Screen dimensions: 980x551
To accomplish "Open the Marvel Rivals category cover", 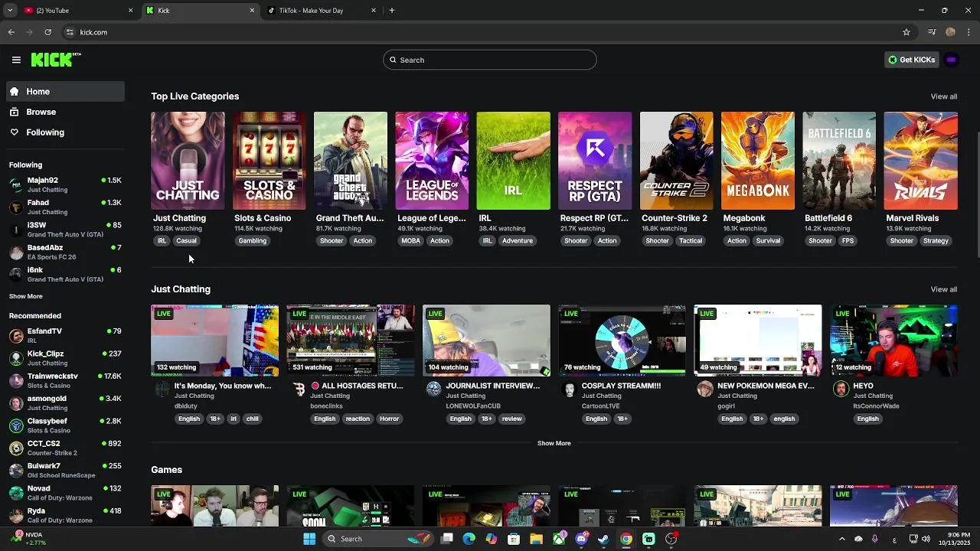I will click(x=920, y=161).
